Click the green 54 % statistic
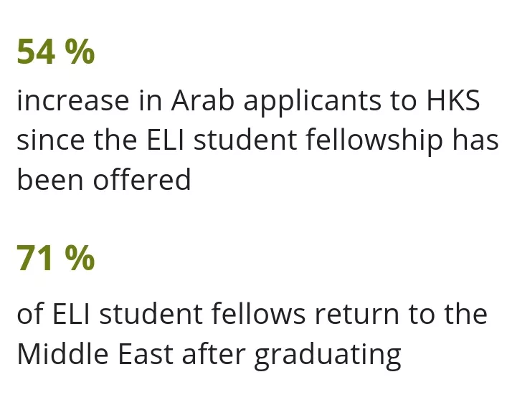The width and height of the screenshot is (507, 420). click(56, 52)
